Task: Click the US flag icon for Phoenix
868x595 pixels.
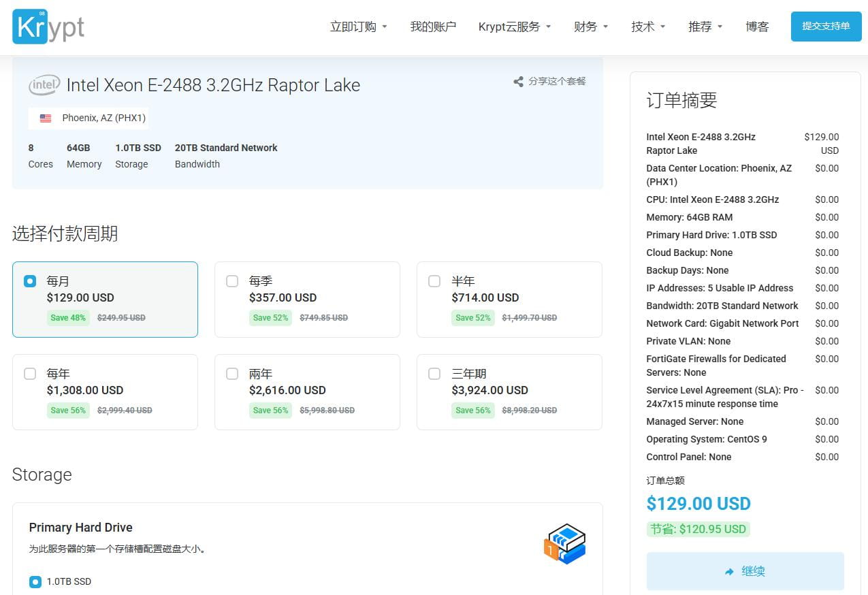Action: pos(46,118)
